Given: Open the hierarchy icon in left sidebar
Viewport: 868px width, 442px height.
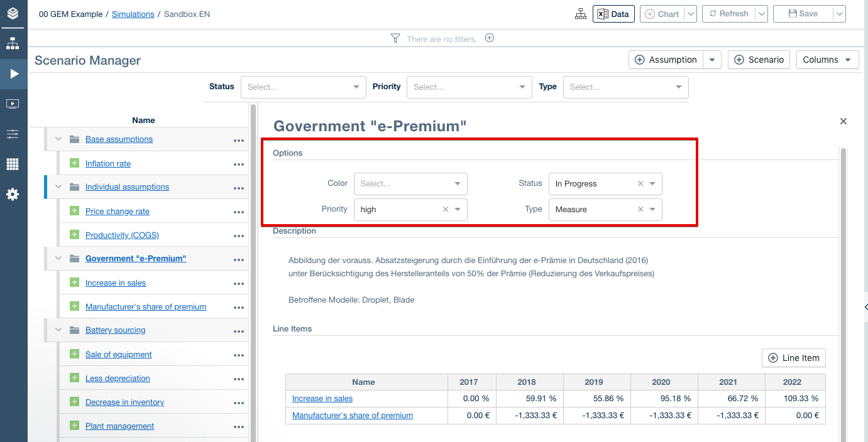Looking at the screenshot, I should (13, 43).
